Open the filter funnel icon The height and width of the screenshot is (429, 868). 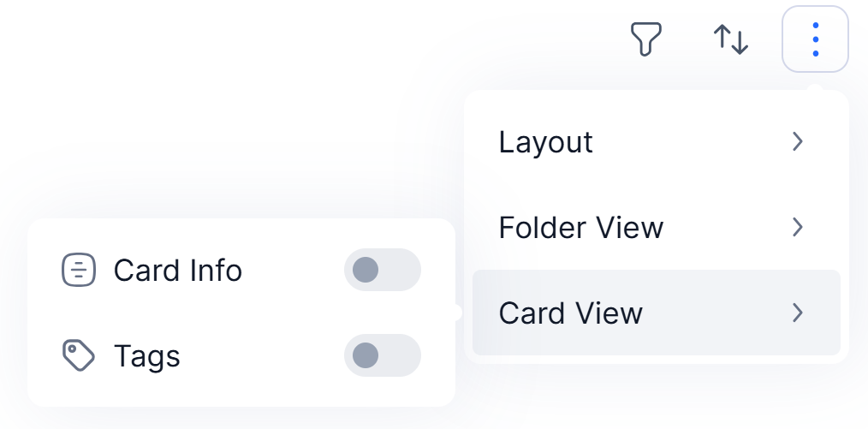tap(646, 39)
